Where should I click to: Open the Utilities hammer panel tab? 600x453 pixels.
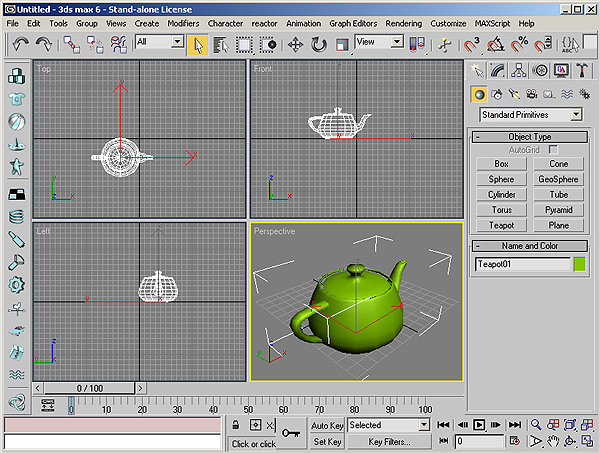582,70
